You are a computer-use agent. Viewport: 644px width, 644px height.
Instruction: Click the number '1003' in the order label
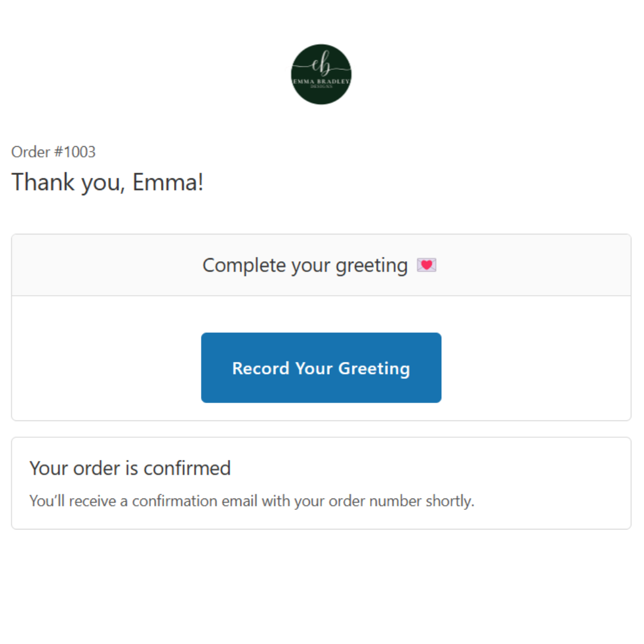79,152
